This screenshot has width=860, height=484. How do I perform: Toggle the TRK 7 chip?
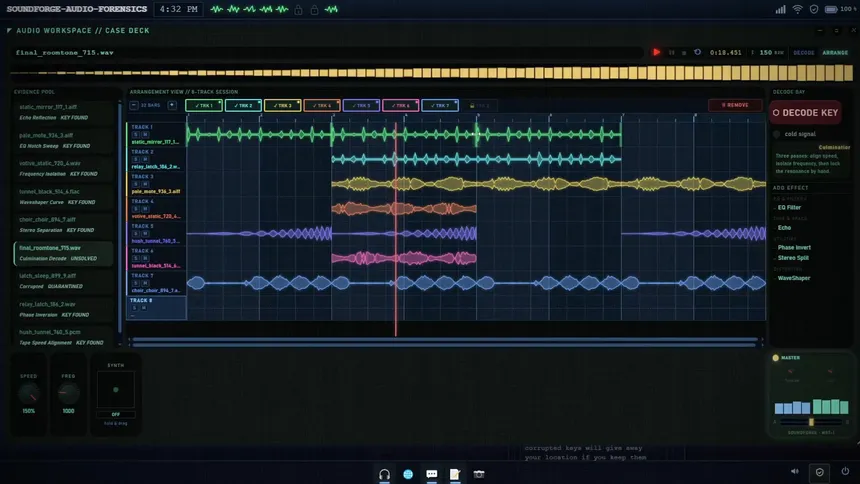(x=440, y=105)
